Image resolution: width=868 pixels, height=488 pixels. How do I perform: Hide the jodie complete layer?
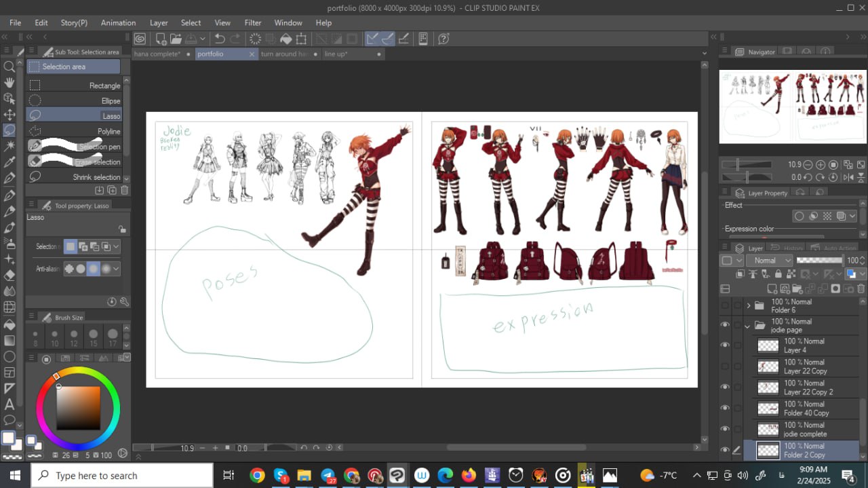[725, 429]
